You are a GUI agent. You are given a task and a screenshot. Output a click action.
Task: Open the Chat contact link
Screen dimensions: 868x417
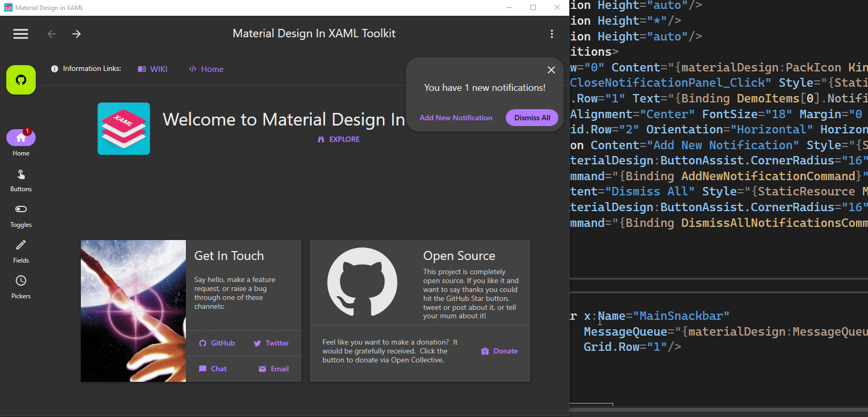tap(213, 369)
